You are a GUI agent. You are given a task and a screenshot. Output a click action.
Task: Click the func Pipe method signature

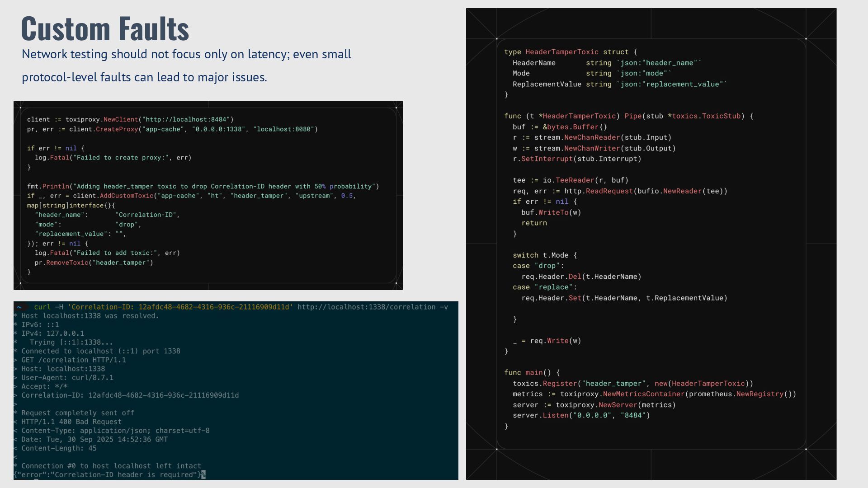tap(628, 116)
